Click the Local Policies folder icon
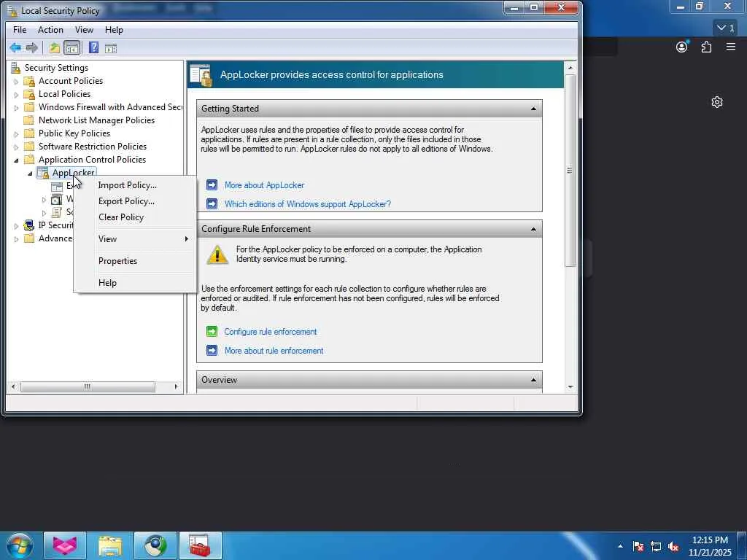Viewport: 747px width, 560px height. click(x=29, y=94)
